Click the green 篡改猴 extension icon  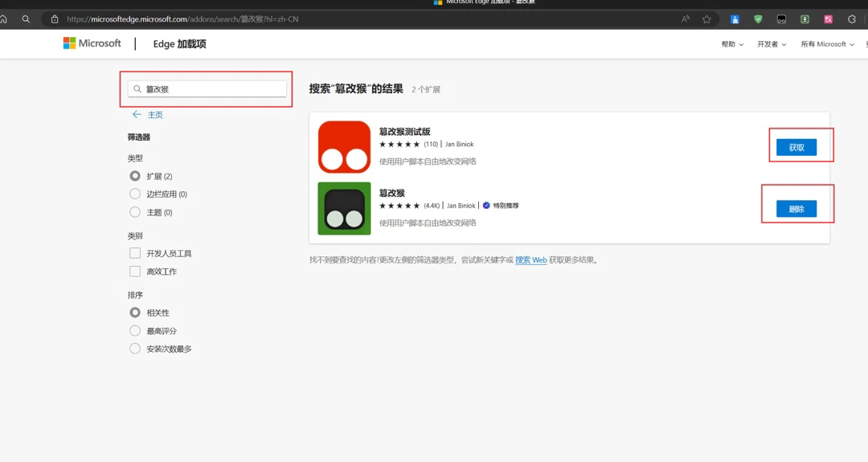coord(344,209)
